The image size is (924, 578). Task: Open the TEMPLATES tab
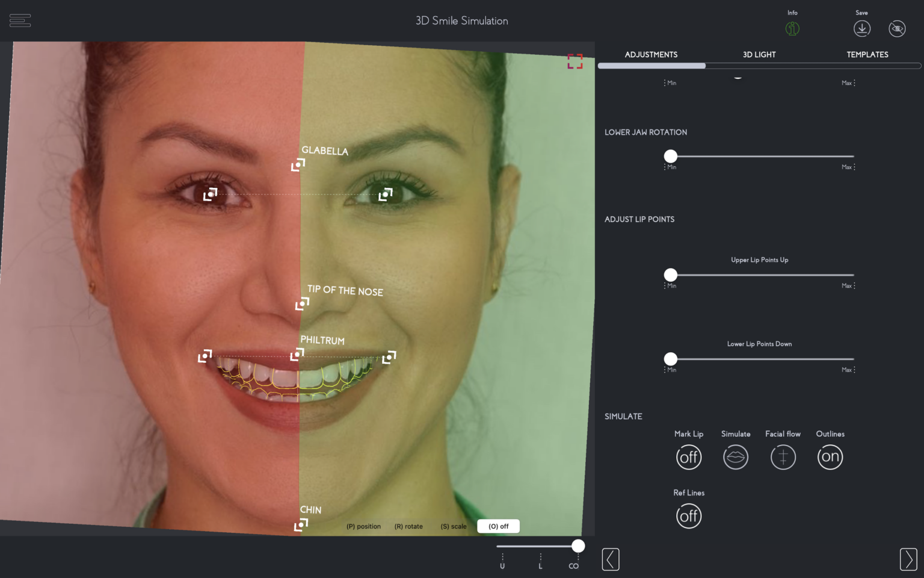[x=867, y=54]
